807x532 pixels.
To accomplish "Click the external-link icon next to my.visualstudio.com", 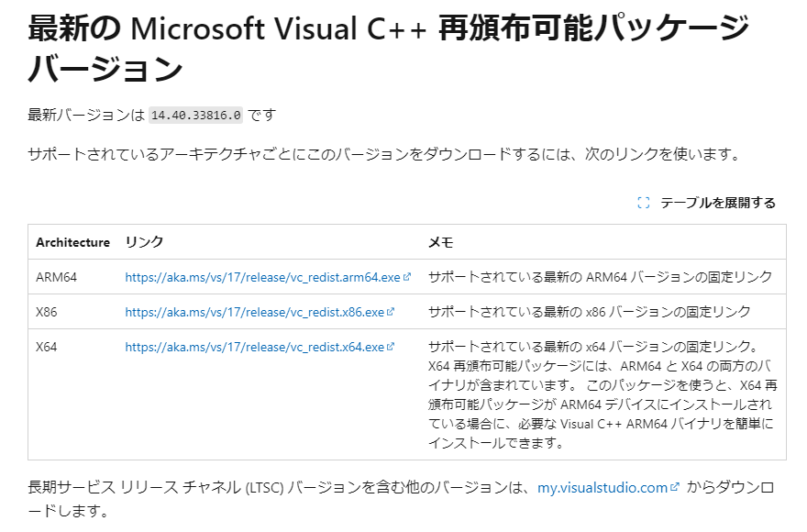I will pyautogui.click(x=675, y=487).
